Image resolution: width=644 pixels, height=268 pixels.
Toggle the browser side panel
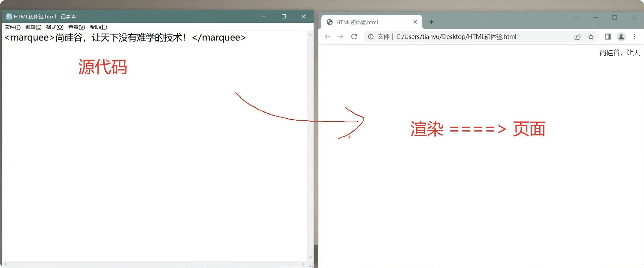click(607, 37)
